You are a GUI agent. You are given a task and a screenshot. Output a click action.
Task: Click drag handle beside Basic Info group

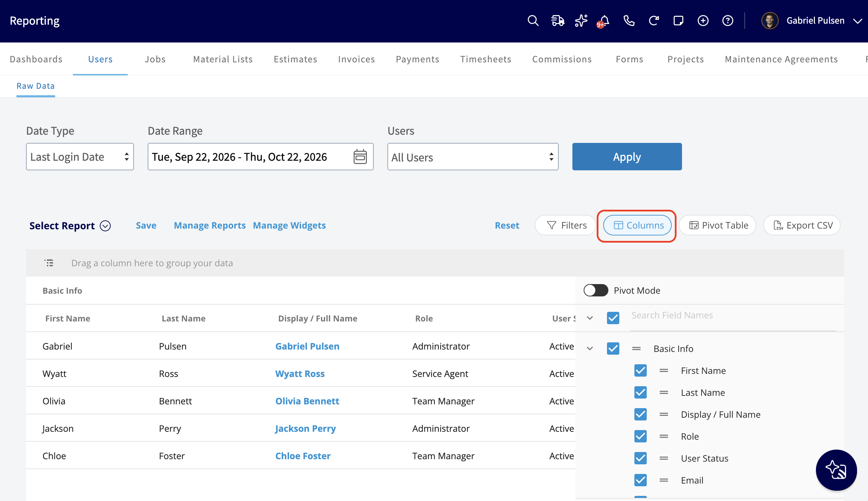tap(636, 349)
